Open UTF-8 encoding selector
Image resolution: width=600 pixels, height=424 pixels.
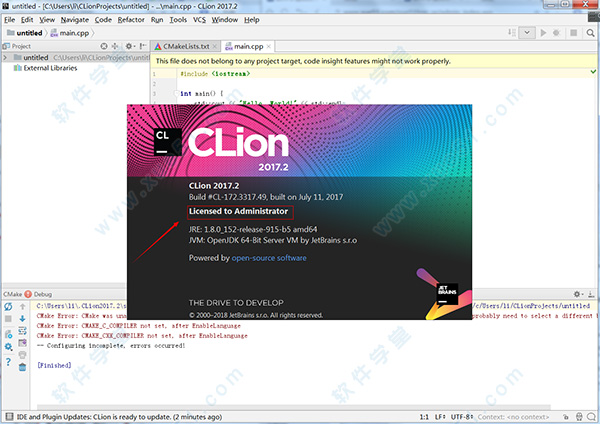(x=462, y=417)
